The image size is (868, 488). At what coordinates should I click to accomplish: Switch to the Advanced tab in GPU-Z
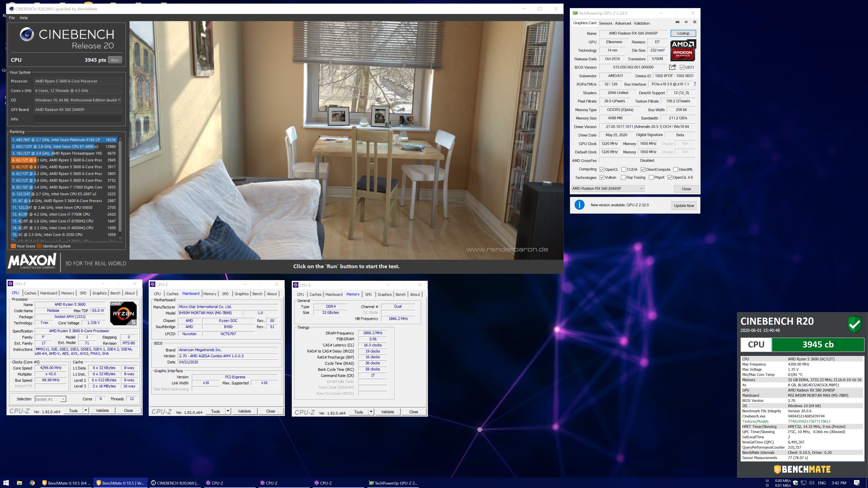[623, 23]
